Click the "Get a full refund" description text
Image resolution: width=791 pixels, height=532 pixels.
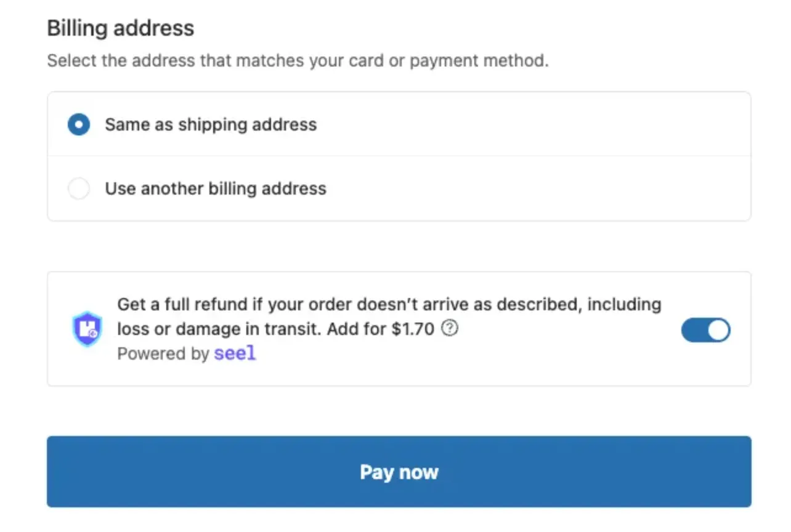coord(388,304)
